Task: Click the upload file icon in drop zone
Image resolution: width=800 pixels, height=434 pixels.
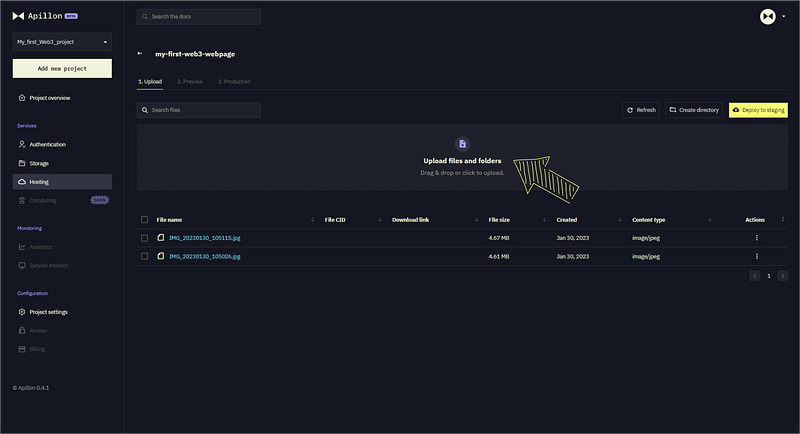Action: tap(462, 144)
